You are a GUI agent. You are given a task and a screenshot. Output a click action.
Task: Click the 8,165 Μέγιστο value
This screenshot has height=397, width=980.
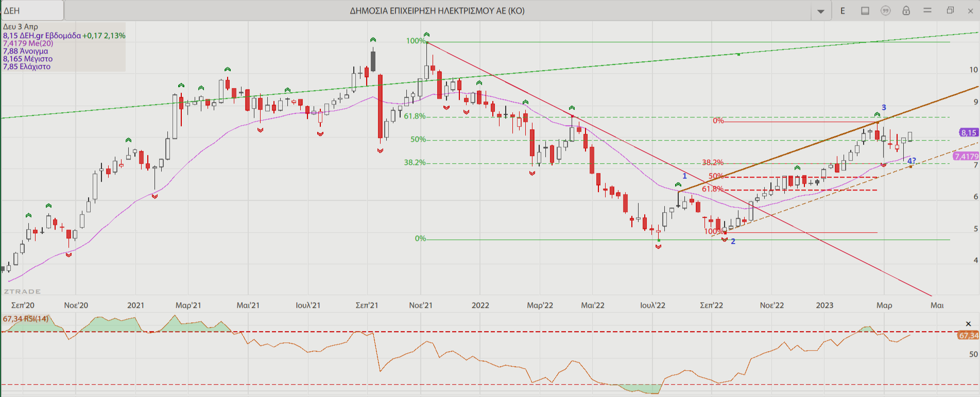pos(28,59)
